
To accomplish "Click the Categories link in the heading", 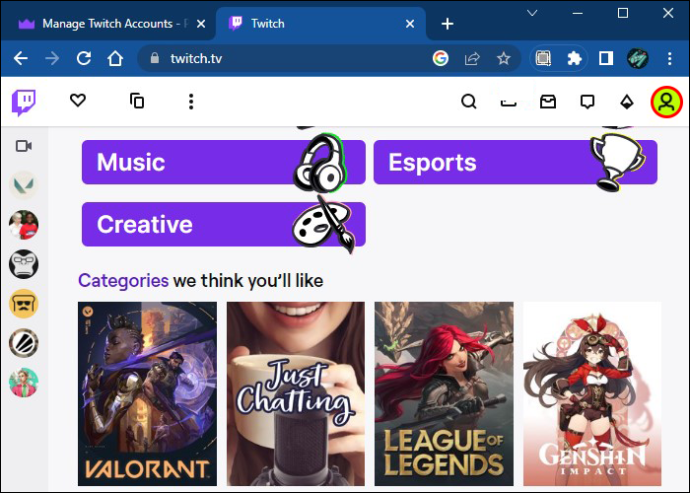I will (x=123, y=280).
